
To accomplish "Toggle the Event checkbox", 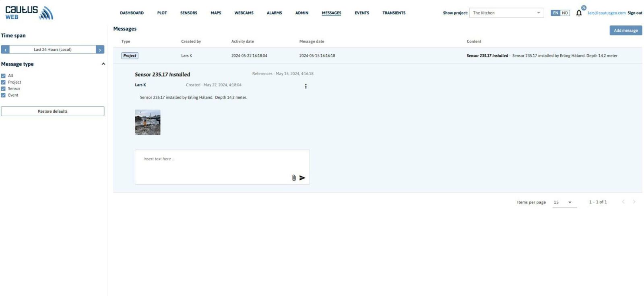I will click(3, 95).
